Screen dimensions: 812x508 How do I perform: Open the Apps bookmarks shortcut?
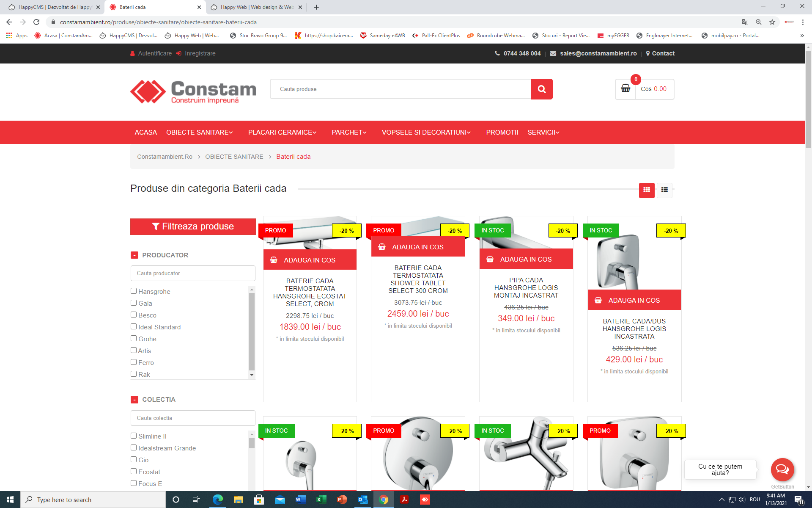point(17,36)
